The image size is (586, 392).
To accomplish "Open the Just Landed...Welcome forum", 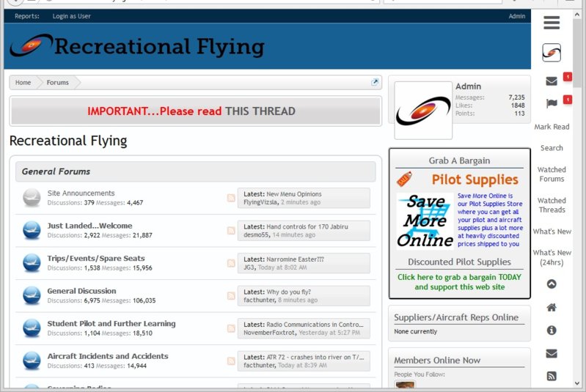I will pyautogui.click(x=89, y=226).
